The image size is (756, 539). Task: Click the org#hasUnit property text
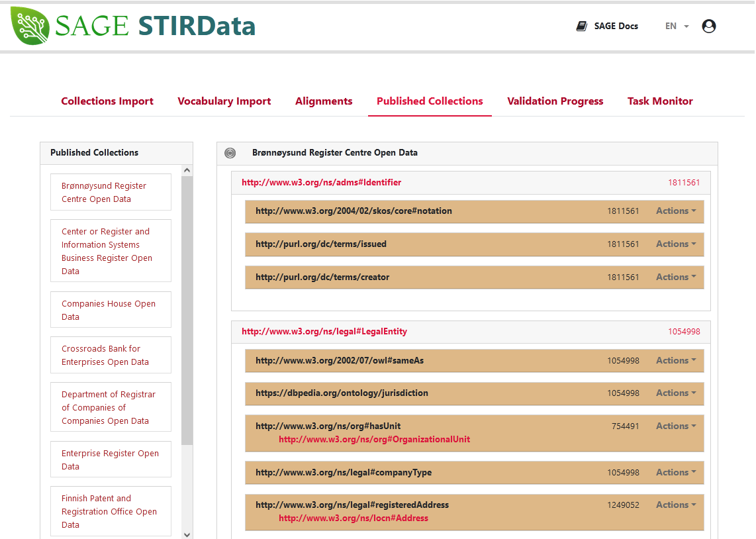pyautogui.click(x=328, y=426)
